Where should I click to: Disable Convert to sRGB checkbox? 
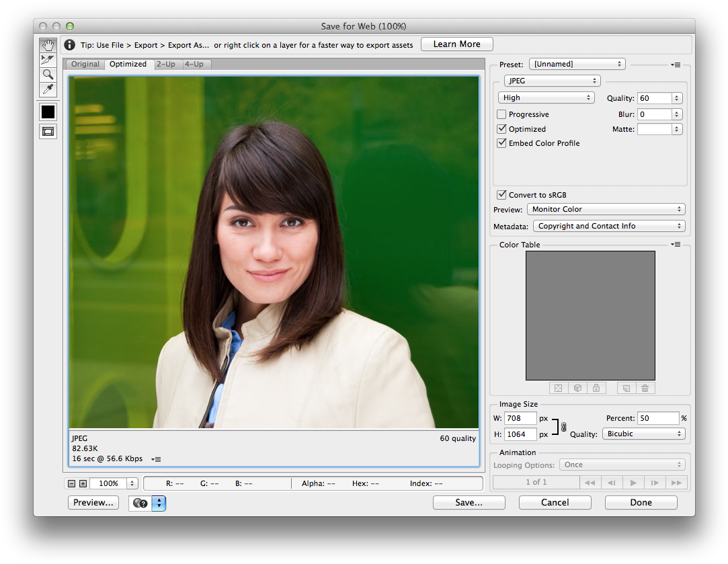[501, 195]
